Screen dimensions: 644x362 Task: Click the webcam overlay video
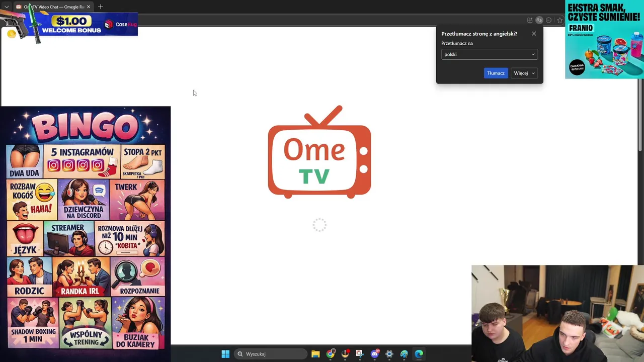click(557, 314)
